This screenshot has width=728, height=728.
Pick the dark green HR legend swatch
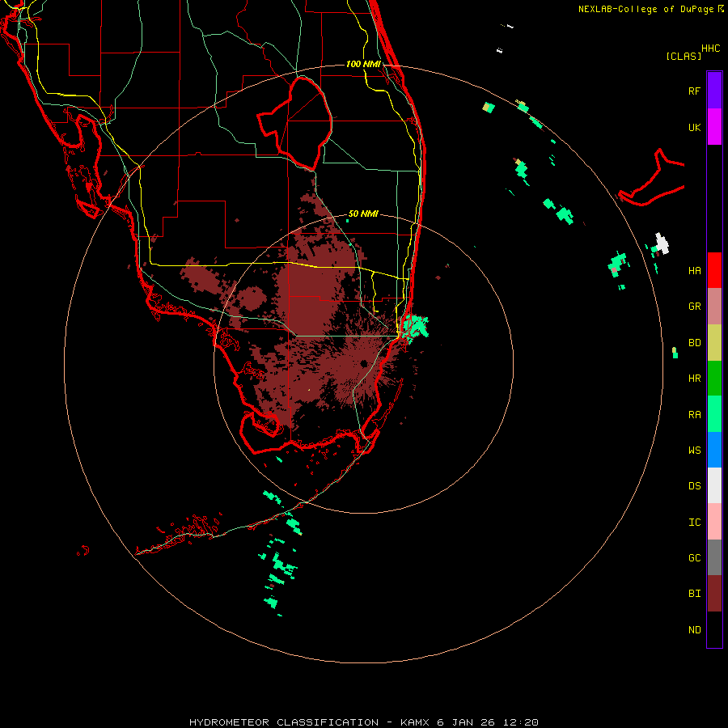(x=714, y=379)
